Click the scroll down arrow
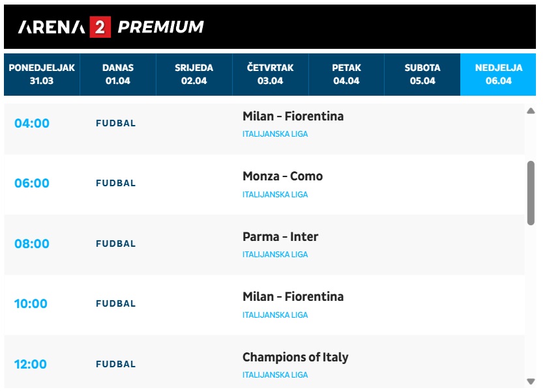This screenshot has width=547, height=392. click(x=531, y=382)
